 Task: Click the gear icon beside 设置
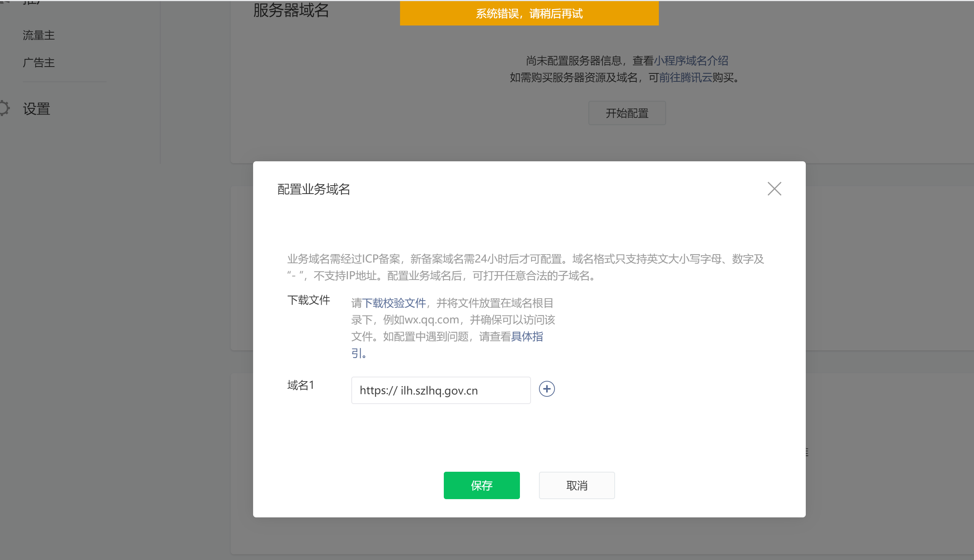coord(4,108)
